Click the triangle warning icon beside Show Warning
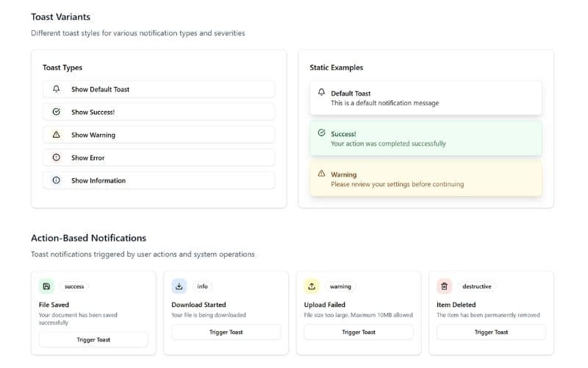 (x=57, y=135)
